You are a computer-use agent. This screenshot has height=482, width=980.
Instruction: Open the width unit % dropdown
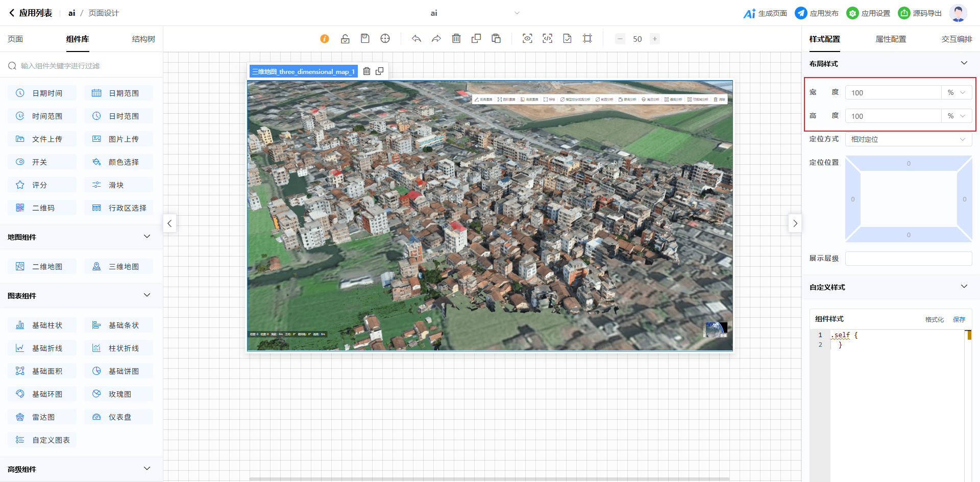[957, 93]
